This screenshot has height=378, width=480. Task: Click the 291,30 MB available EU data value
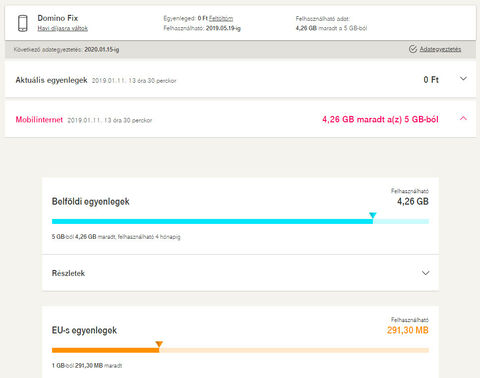[408, 330]
